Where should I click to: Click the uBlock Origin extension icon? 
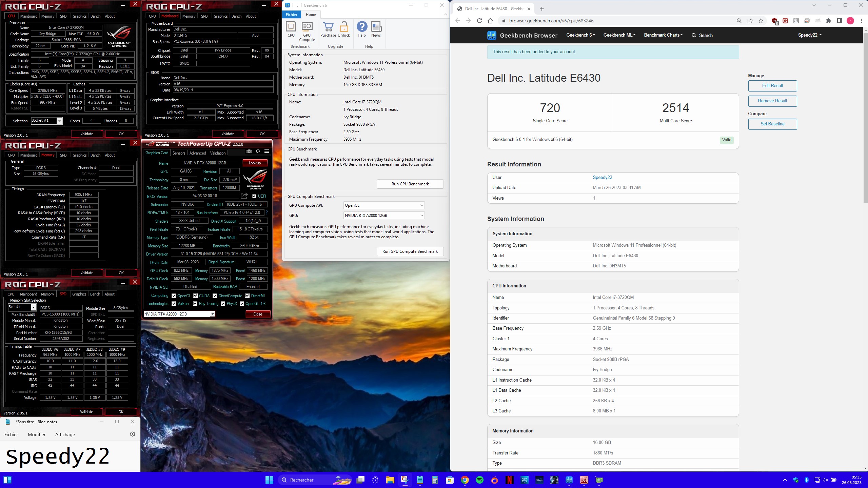click(x=775, y=21)
